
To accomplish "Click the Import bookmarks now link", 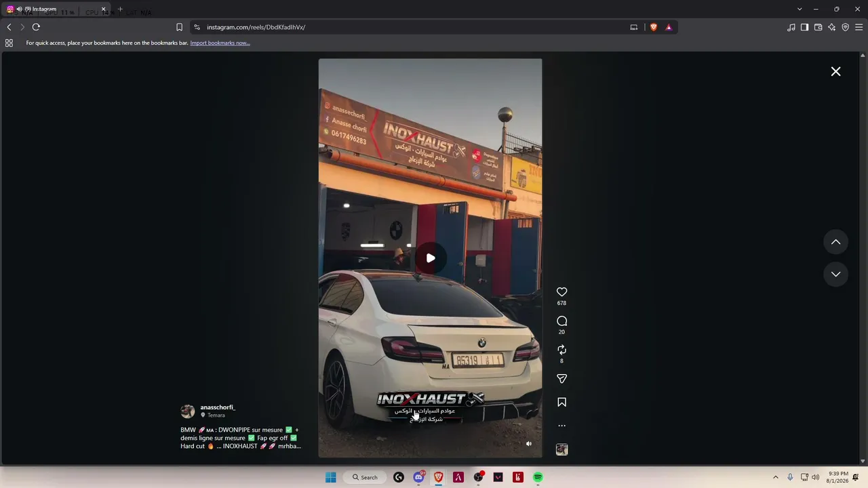I will tap(220, 43).
